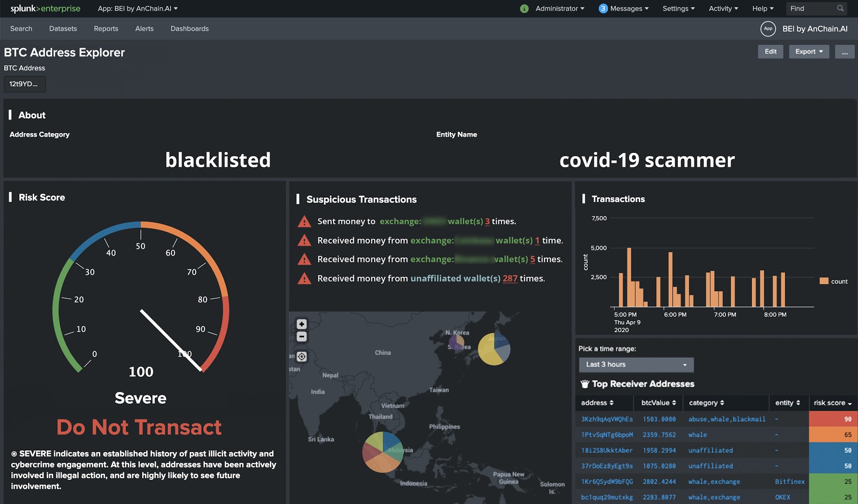Click the warning triangle beside 'Sent money to exchange'
858x504 pixels.
pyautogui.click(x=305, y=221)
